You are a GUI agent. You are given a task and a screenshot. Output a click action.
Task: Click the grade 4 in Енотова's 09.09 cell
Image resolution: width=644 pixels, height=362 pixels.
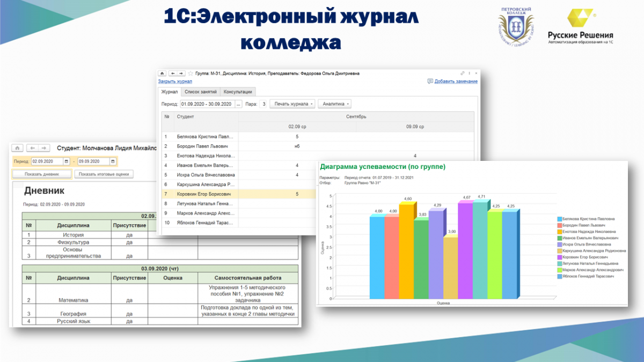point(415,156)
